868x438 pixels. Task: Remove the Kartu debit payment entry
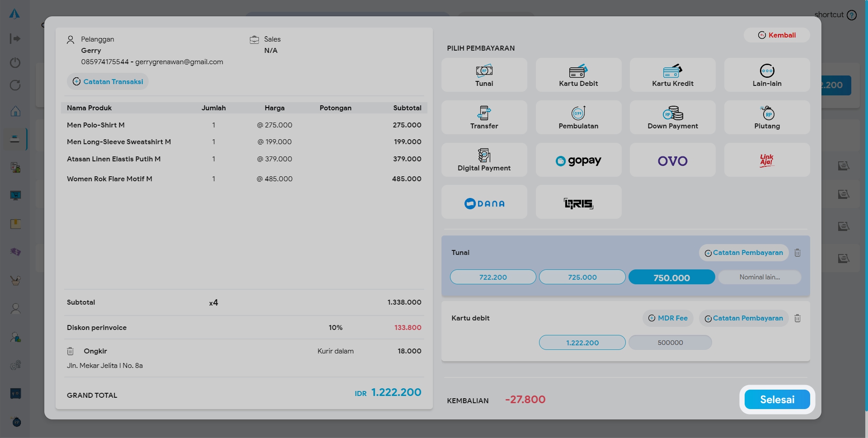click(x=798, y=318)
